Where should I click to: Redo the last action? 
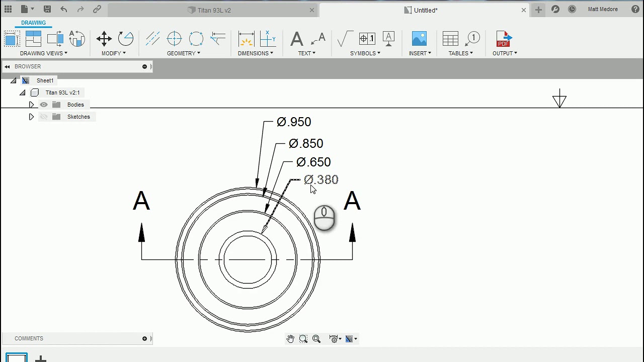(80, 9)
